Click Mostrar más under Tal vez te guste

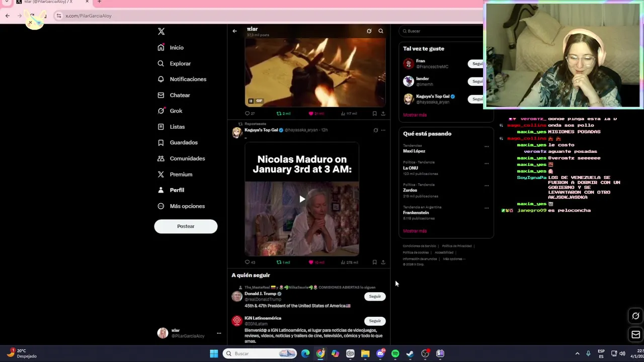tap(415, 115)
